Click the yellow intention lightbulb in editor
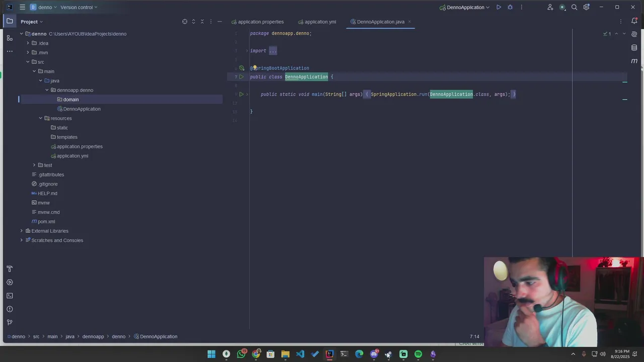Image resolution: width=644 pixels, height=362 pixels. (x=255, y=67)
